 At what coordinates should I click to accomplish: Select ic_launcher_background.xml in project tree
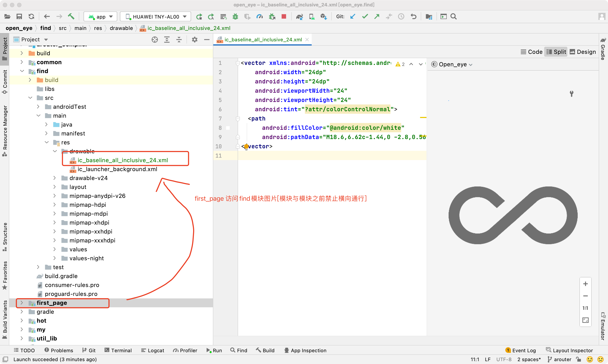click(117, 169)
